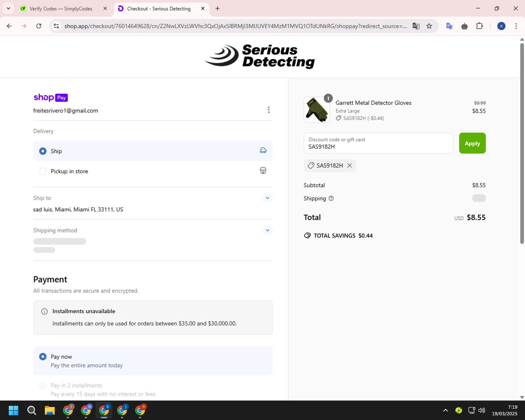Click the shipping help question mark icon
Screen dimensions: 525x420
(331, 198)
